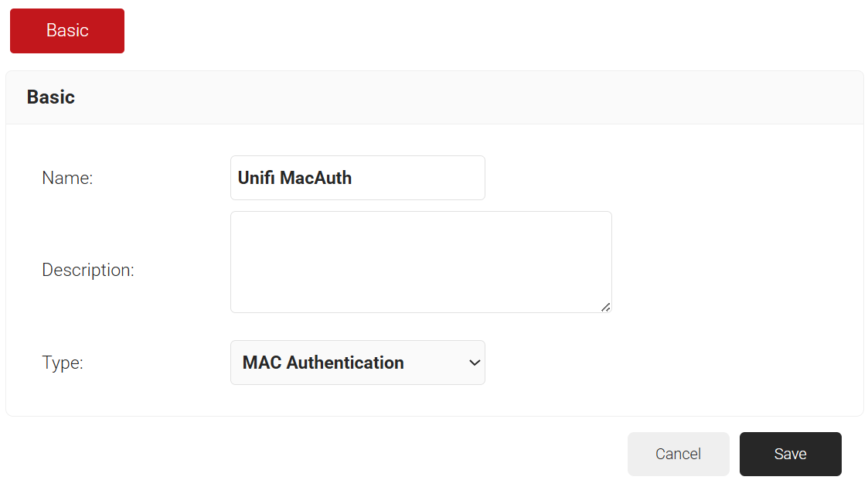
Task: Expand the MAC Authentication type options list
Action: (x=357, y=363)
